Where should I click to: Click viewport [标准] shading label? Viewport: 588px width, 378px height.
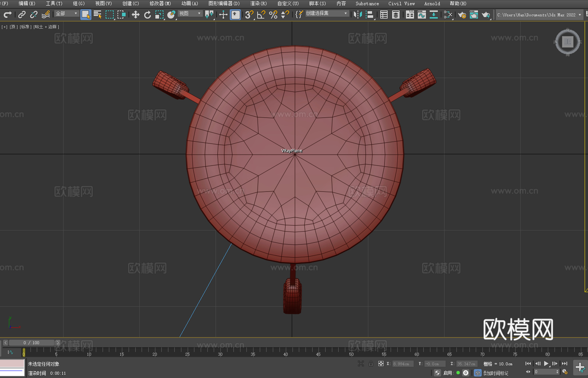coord(26,27)
